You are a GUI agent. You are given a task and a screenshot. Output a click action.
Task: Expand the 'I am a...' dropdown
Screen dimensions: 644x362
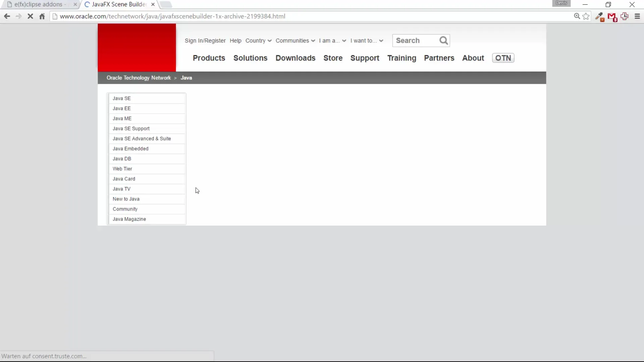point(332,41)
